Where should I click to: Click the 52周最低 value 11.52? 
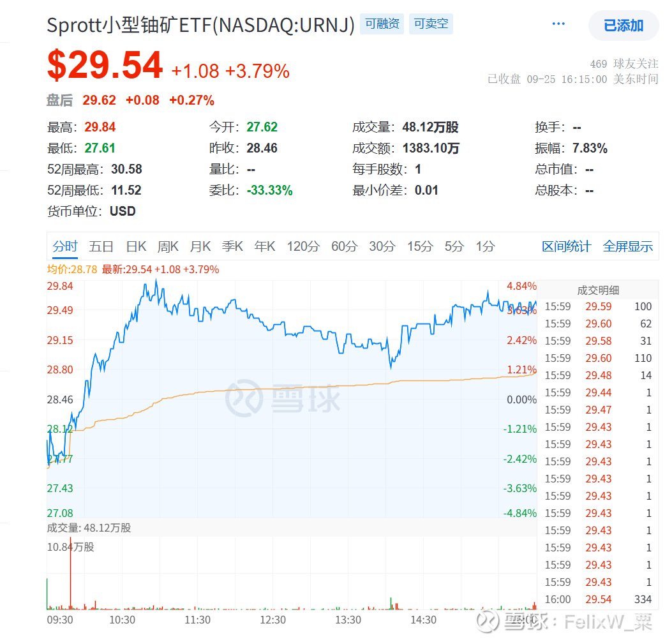pyautogui.click(x=126, y=190)
